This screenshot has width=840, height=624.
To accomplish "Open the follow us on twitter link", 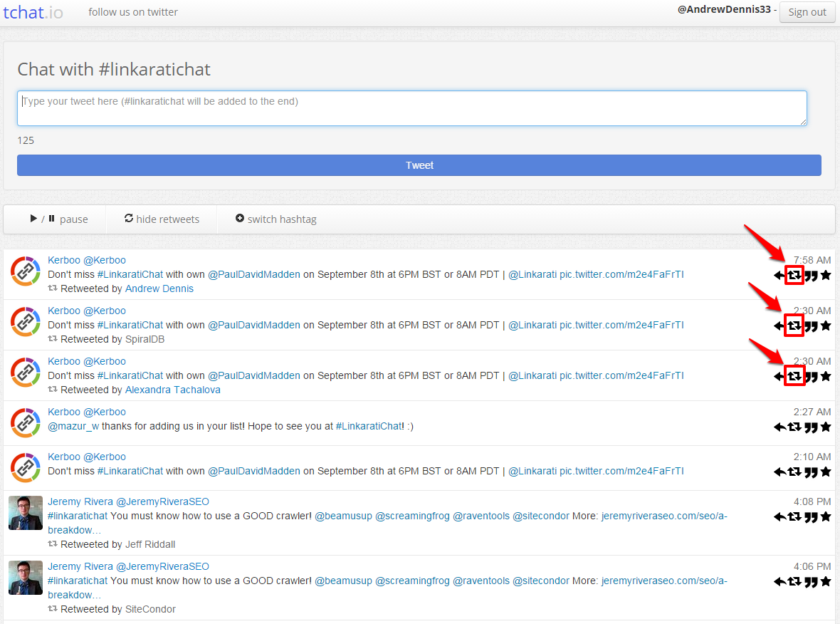I will (133, 12).
